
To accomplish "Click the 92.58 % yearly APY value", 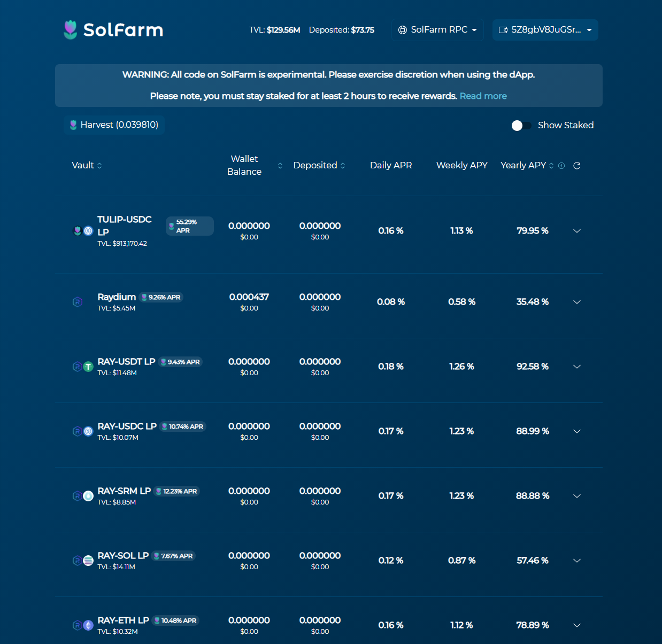I will 533,367.
